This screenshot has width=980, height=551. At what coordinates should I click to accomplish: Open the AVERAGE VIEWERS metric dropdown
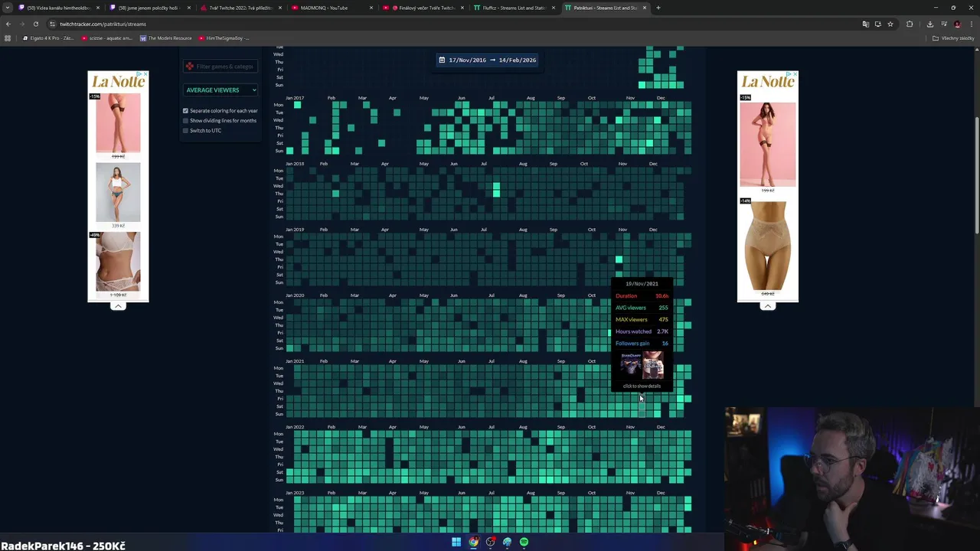click(220, 90)
